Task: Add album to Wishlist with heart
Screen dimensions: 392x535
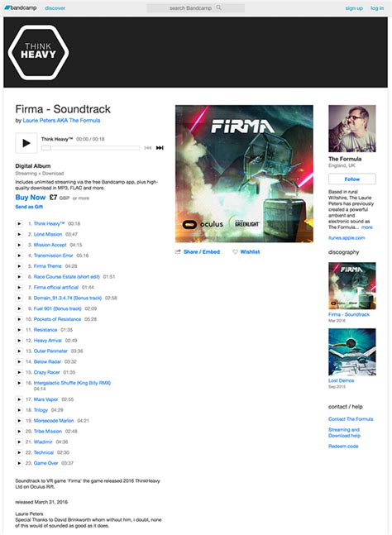Action: pyautogui.click(x=246, y=252)
